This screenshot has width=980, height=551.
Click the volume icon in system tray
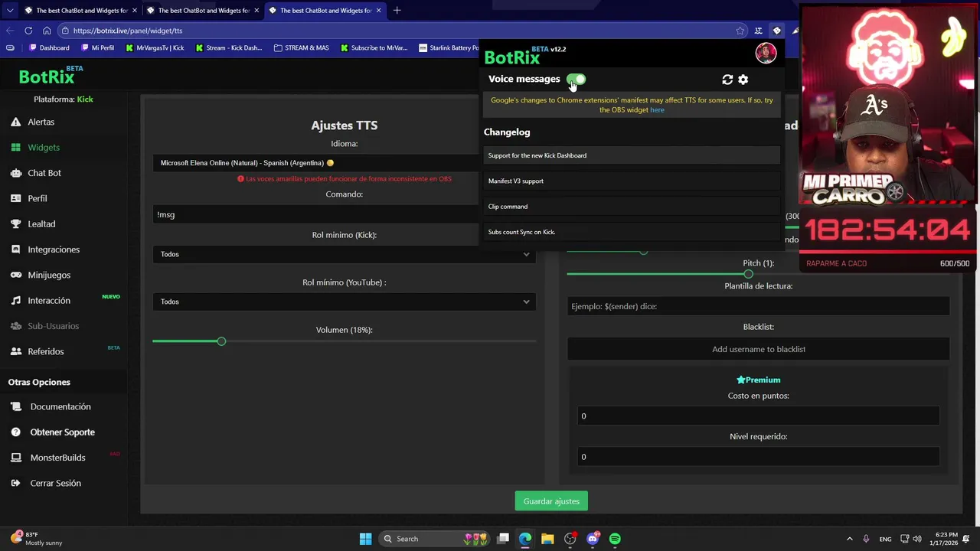(917, 539)
